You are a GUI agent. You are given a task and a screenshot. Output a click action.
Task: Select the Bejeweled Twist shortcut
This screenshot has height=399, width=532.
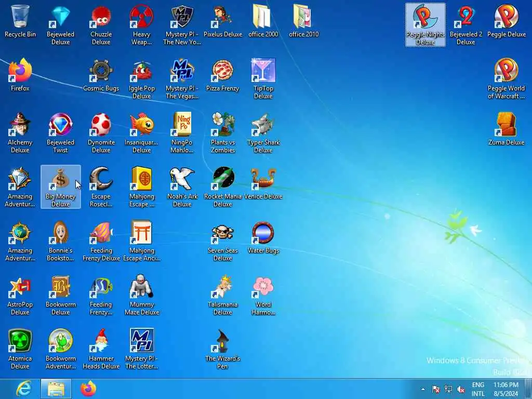click(x=60, y=132)
